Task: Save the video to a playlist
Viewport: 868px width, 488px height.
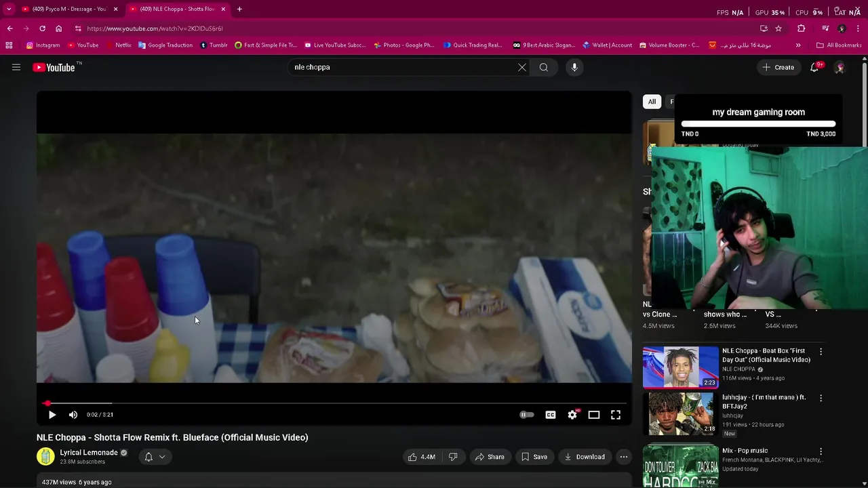Action: pyautogui.click(x=534, y=457)
